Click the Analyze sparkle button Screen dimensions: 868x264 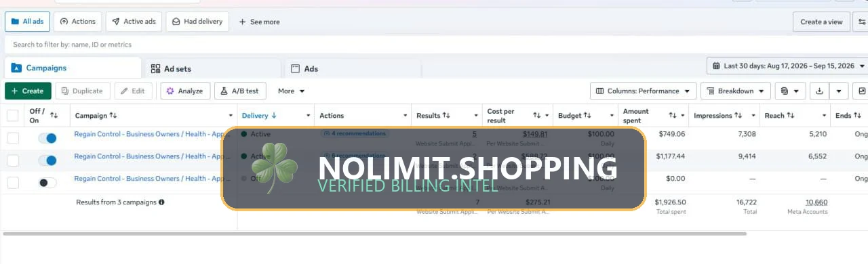(x=185, y=91)
